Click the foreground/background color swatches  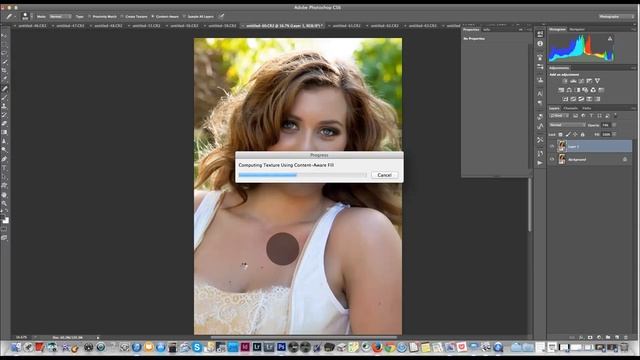click(x=5, y=220)
